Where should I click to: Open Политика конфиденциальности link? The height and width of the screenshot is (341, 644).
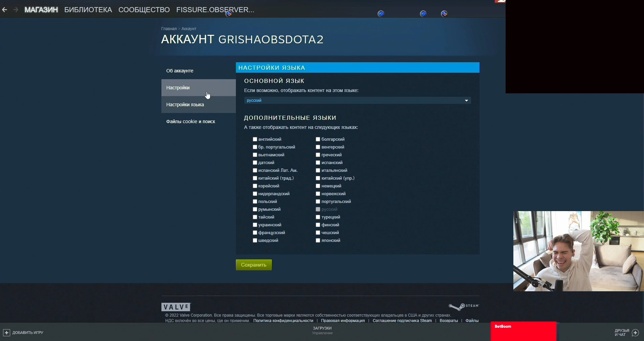pos(283,321)
